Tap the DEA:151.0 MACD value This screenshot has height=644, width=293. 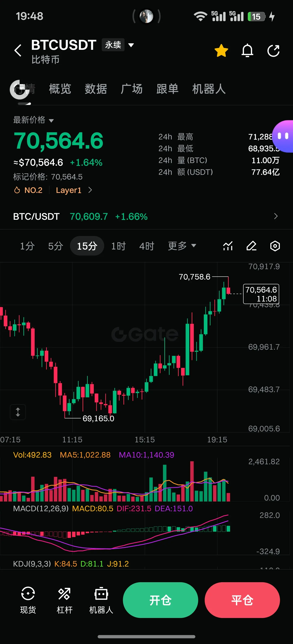(174, 508)
